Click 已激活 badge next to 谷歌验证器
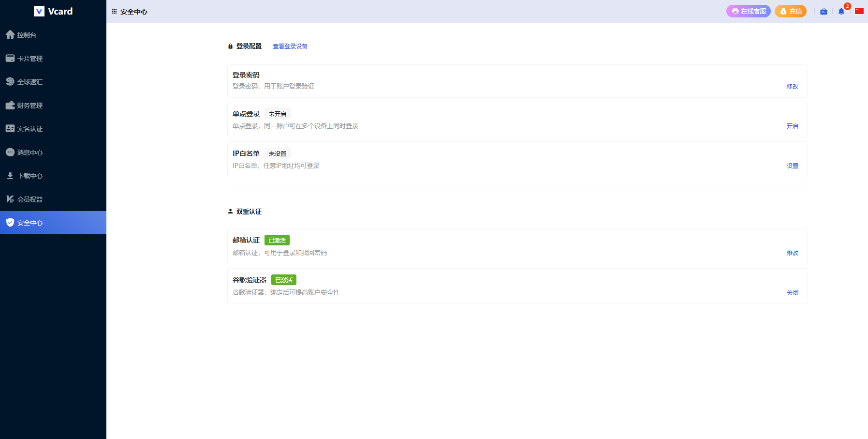The image size is (868, 439). pyautogui.click(x=284, y=280)
